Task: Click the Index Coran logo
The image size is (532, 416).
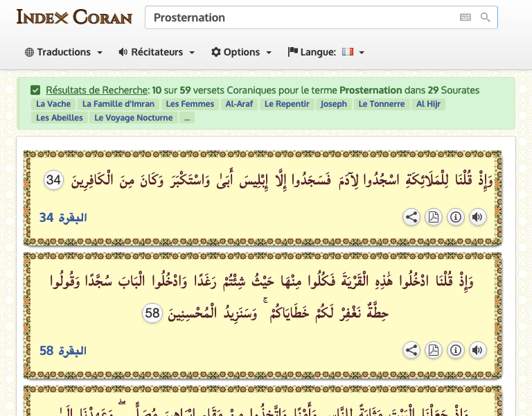Action: pyautogui.click(x=74, y=17)
